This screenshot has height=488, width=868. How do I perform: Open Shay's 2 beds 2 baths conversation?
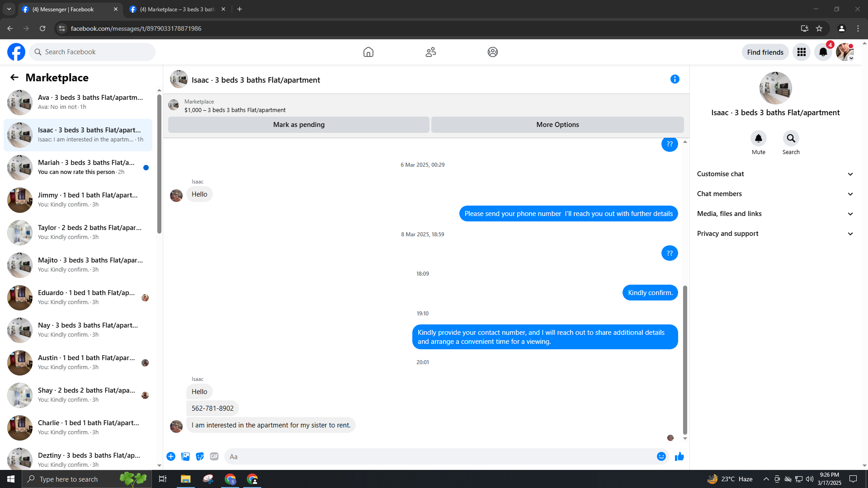point(78,395)
